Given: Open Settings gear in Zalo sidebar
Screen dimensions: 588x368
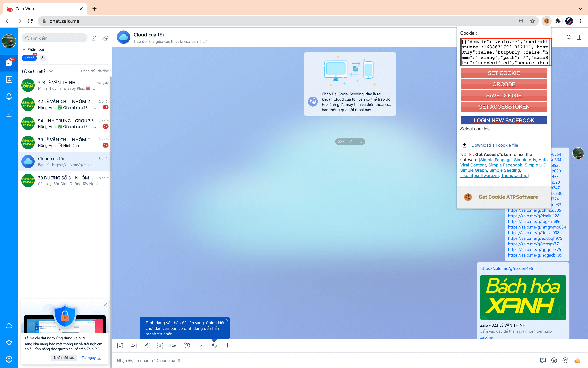Looking at the screenshot, I should tap(9, 359).
